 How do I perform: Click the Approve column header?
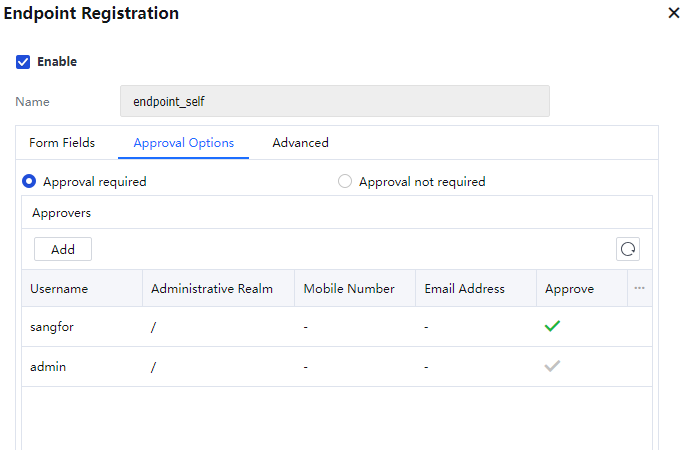click(569, 289)
